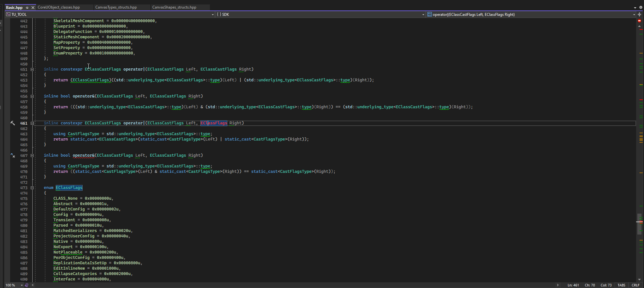
Task: Click the TABS indentation indicator in status bar
Action: 621,285
